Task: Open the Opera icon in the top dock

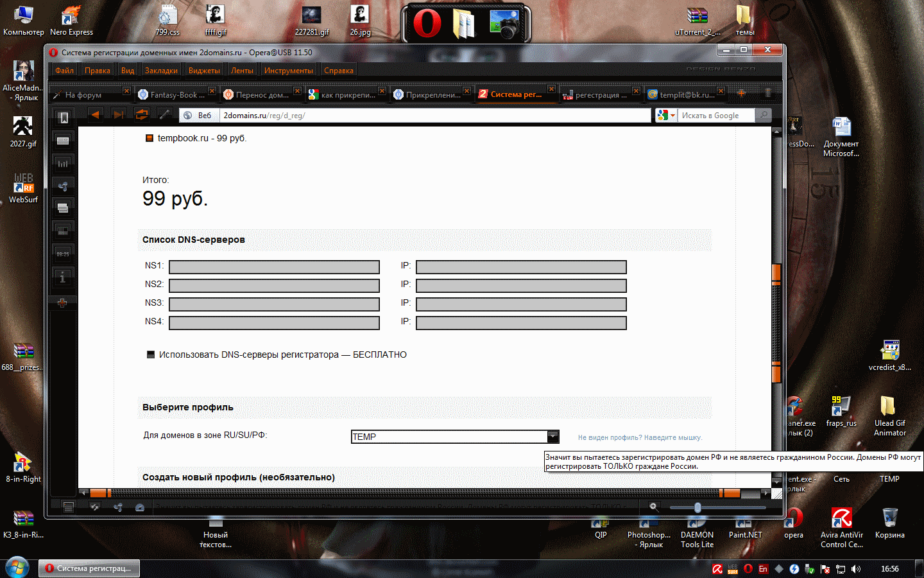Action: (x=427, y=24)
